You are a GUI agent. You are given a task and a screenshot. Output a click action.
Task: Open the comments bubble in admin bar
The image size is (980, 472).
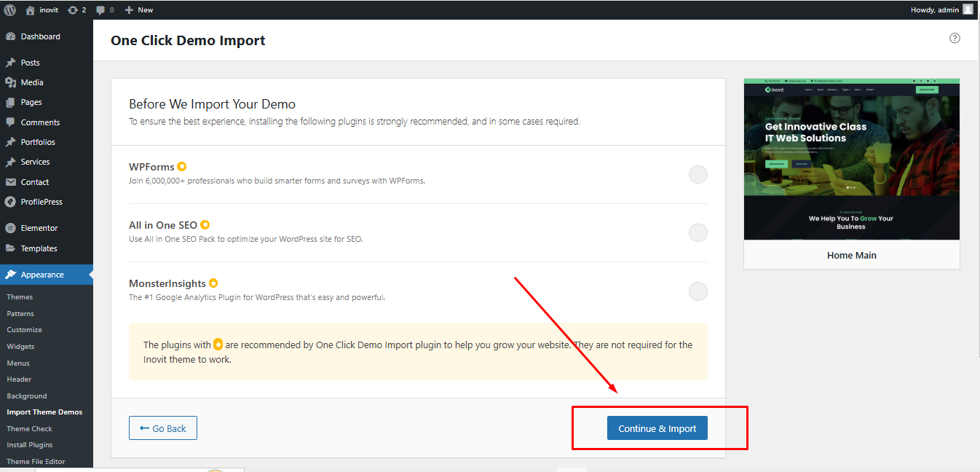105,9
